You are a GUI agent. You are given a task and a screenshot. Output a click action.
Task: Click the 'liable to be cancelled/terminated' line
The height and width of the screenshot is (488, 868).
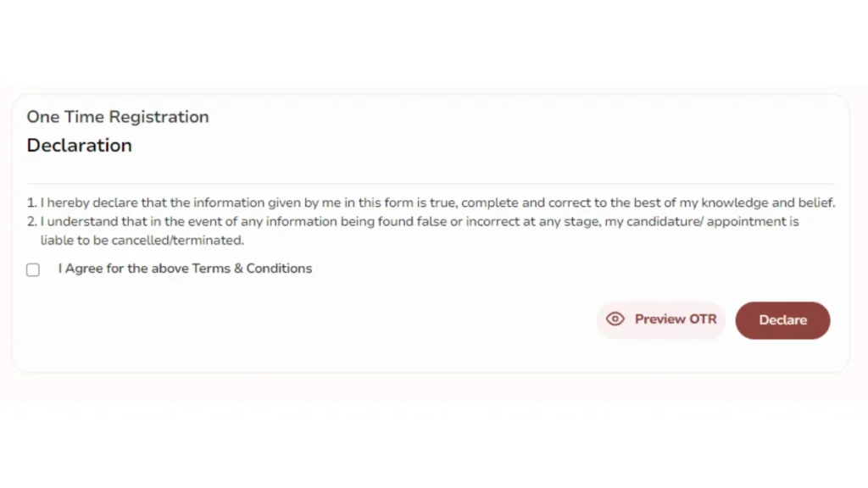coord(142,240)
